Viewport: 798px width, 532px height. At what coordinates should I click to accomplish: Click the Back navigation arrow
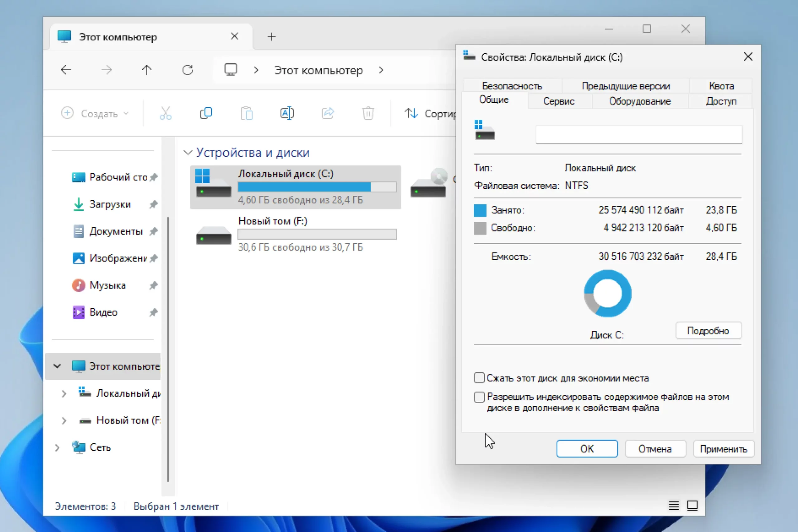pos(66,70)
